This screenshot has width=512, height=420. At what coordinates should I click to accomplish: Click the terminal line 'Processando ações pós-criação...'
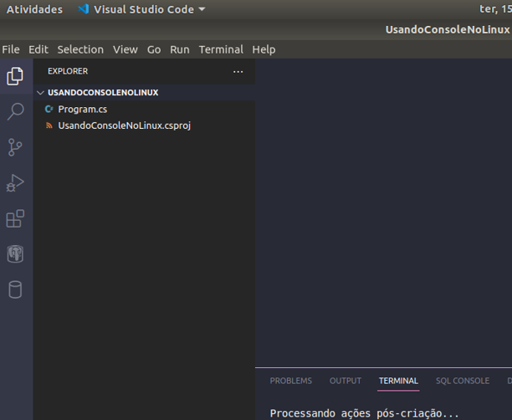[365, 413]
